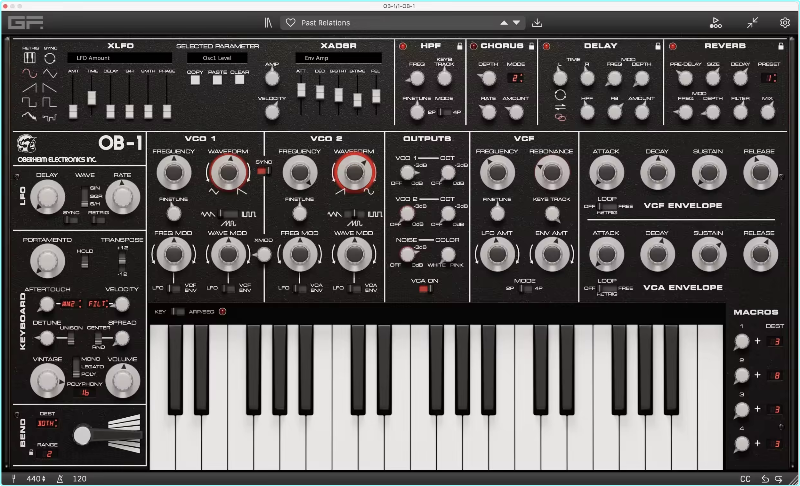Toggle the Reverb lock icon

pos(781,46)
